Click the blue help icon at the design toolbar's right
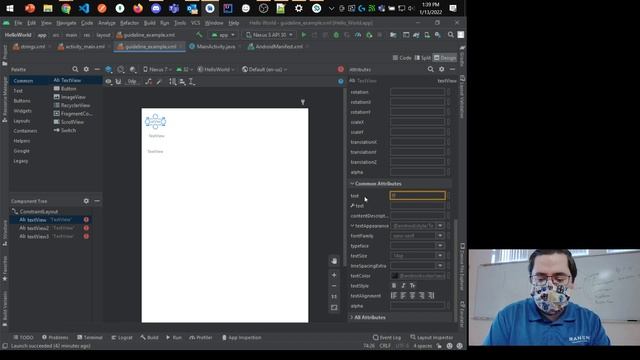 click(341, 82)
